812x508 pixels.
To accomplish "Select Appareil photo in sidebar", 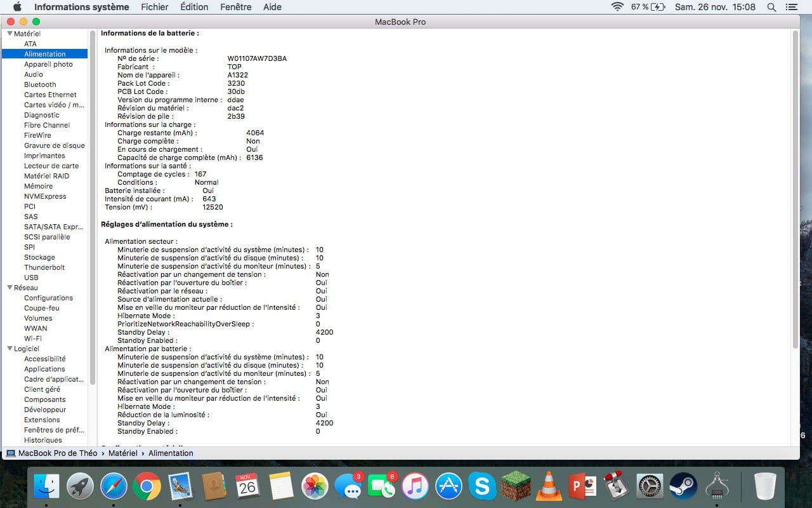I will pyautogui.click(x=48, y=64).
